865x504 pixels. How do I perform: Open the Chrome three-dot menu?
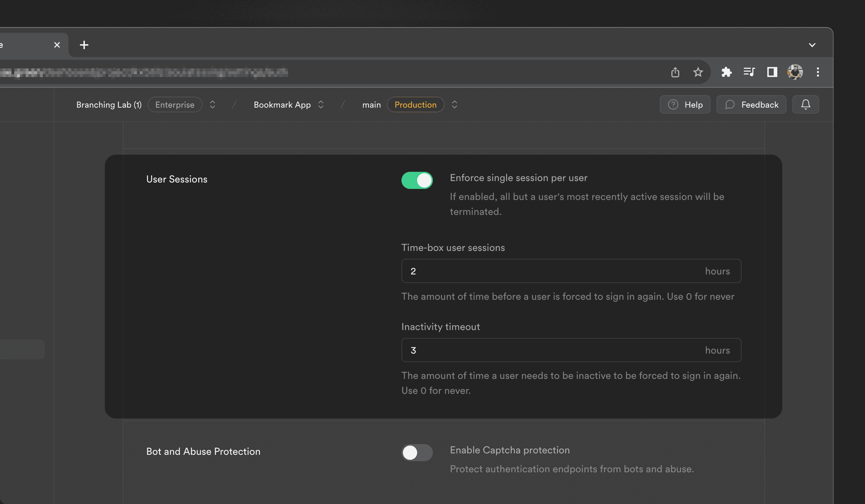818,72
